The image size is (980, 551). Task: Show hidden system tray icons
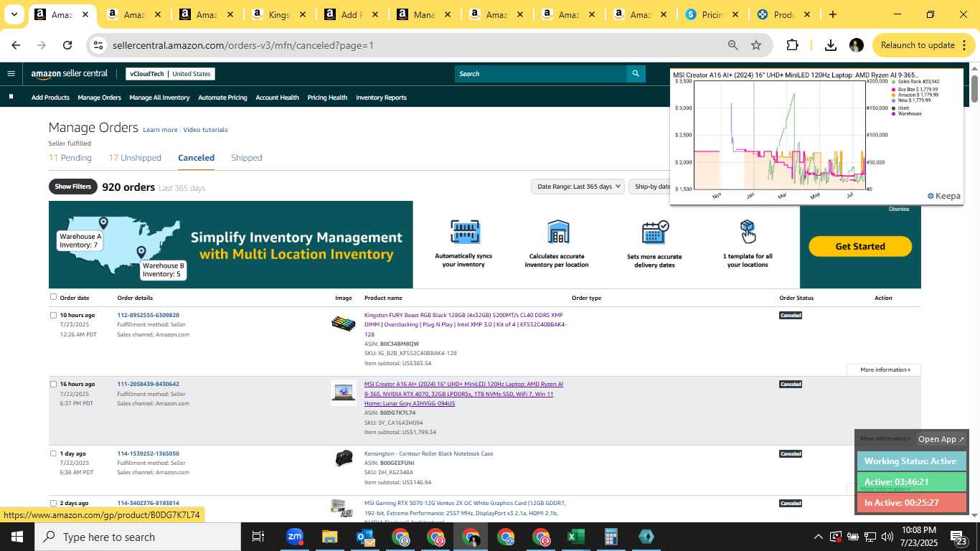tap(818, 537)
